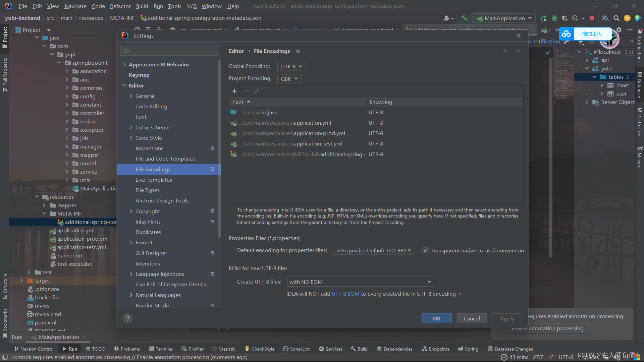Click the Settings help question mark icon
The height and width of the screenshot is (362, 644).
click(x=127, y=318)
